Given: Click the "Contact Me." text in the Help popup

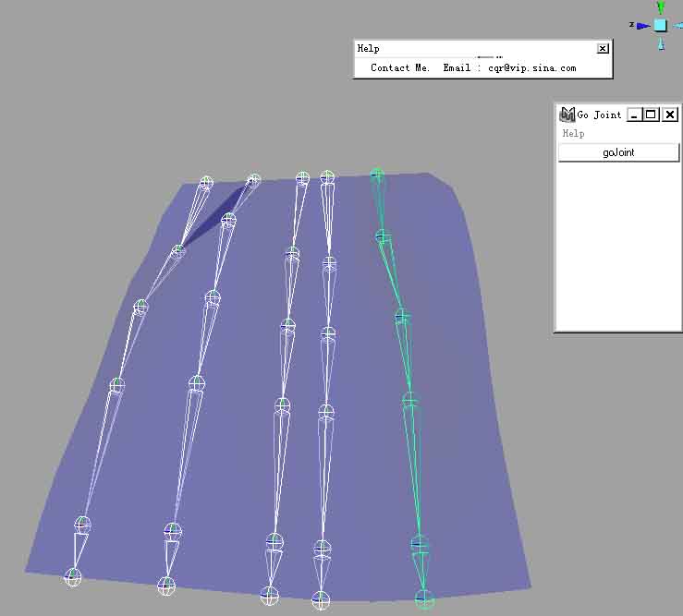Looking at the screenshot, I should click(x=400, y=67).
